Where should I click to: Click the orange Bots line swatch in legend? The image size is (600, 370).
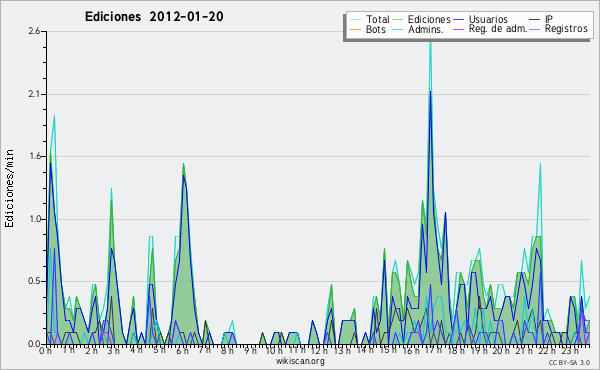[355, 29]
